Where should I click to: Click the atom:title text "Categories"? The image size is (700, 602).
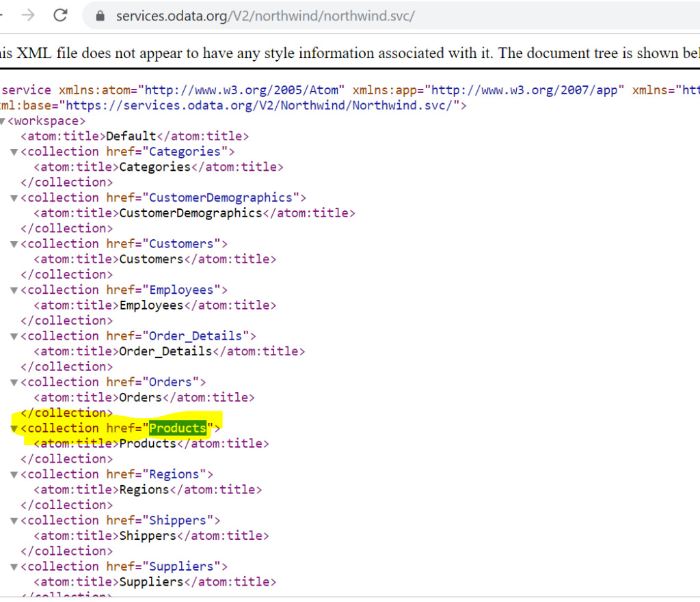[x=155, y=167]
